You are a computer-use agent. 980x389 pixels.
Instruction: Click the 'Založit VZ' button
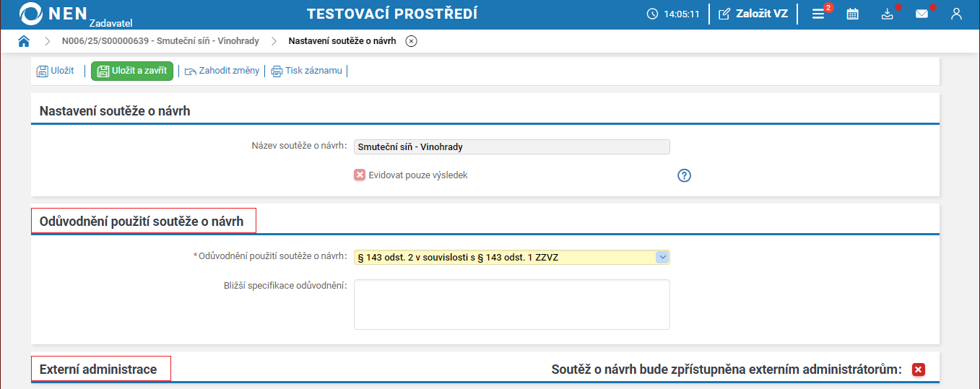click(753, 14)
